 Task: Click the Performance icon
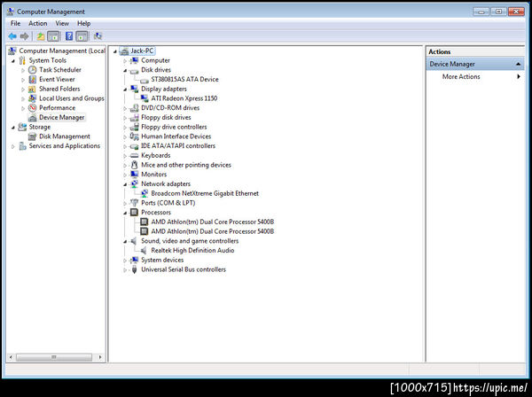pos(32,108)
